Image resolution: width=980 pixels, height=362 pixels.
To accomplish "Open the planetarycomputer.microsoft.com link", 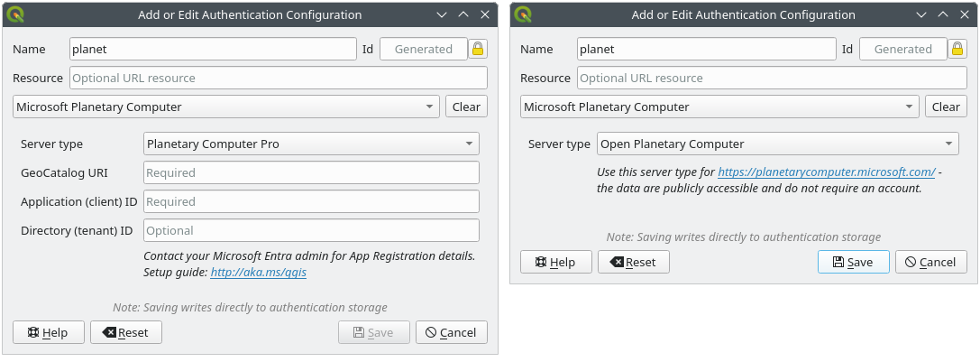I will (826, 172).
